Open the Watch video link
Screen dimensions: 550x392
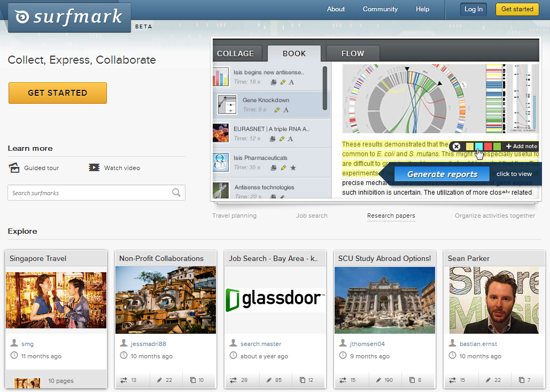coord(122,168)
